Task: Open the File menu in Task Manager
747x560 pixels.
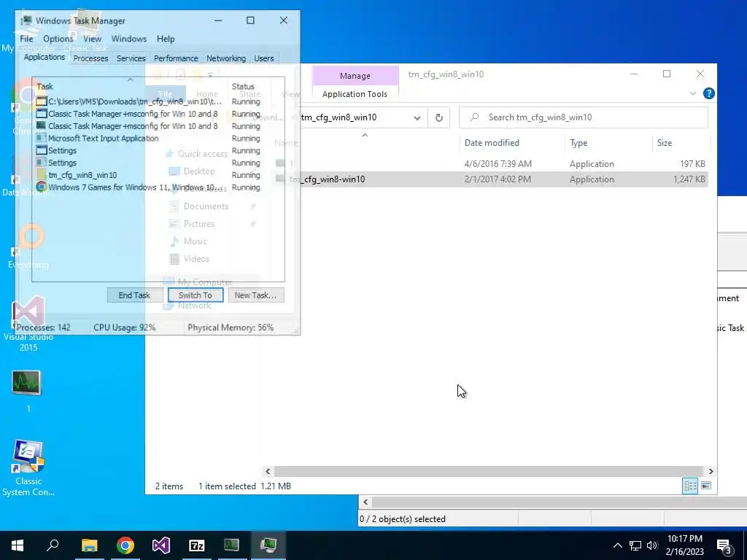Action: coord(26,39)
